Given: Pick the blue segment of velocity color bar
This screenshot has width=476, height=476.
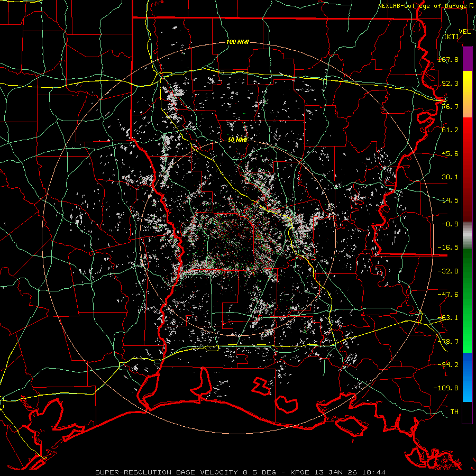Looking at the screenshot, I should click(467, 377).
